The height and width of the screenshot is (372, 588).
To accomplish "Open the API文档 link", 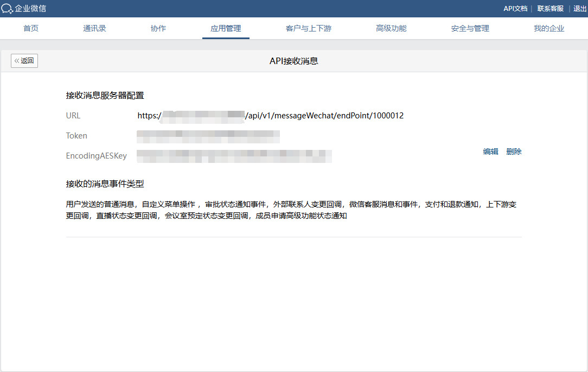I will [515, 9].
